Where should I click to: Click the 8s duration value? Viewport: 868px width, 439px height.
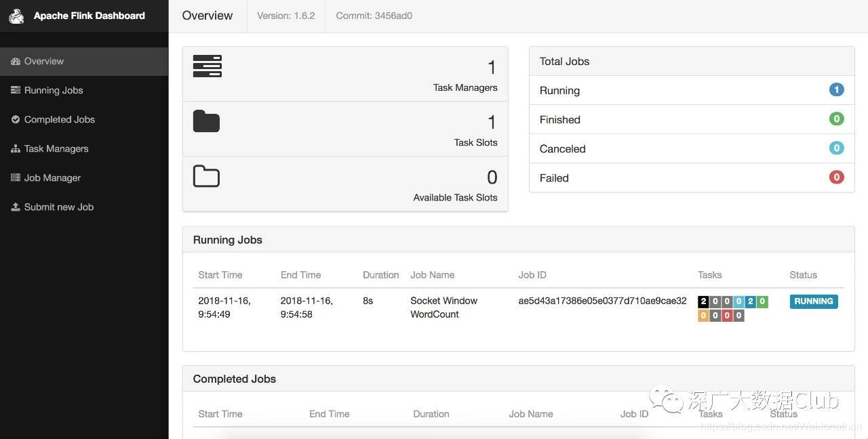pyautogui.click(x=368, y=301)
